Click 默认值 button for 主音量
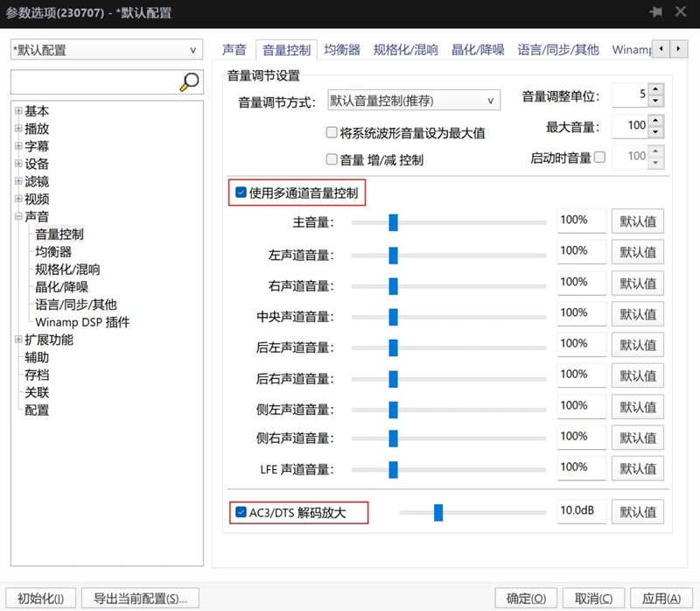The width and height of the screenshot is (700, 611). [x=637, y=221]
